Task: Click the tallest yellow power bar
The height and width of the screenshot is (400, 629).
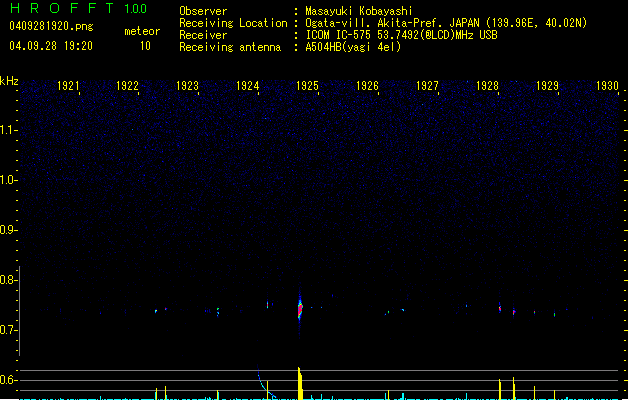Action: pos(300,384)
